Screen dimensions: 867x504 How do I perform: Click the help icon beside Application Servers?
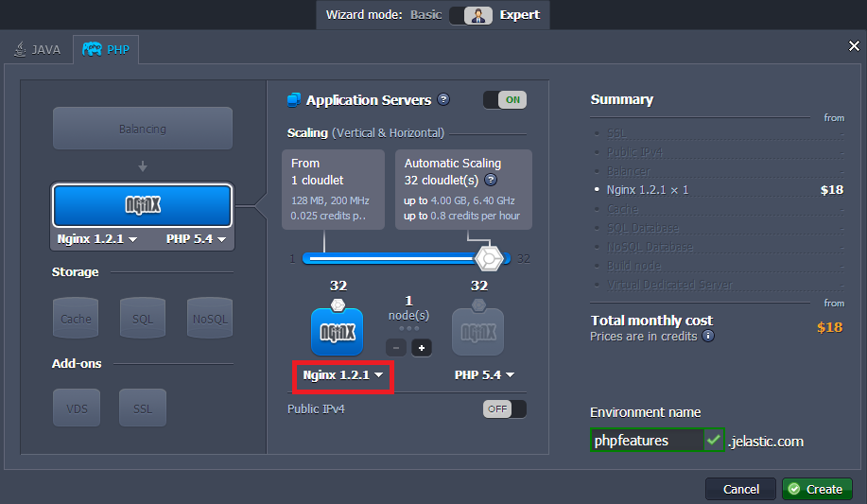[443, 100]
